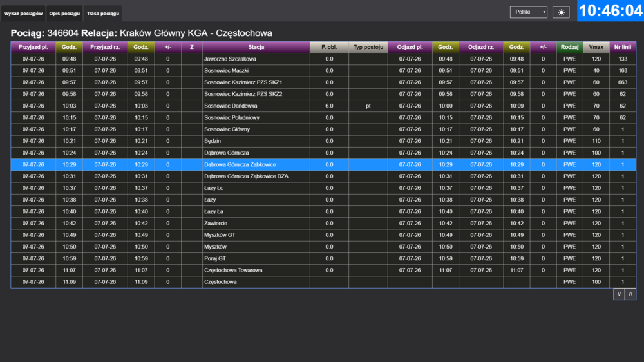Select the Jaworzno Szczakowa station row
Image resolution: width=644 pixels, height=362 pixels.
pos(323,59)
